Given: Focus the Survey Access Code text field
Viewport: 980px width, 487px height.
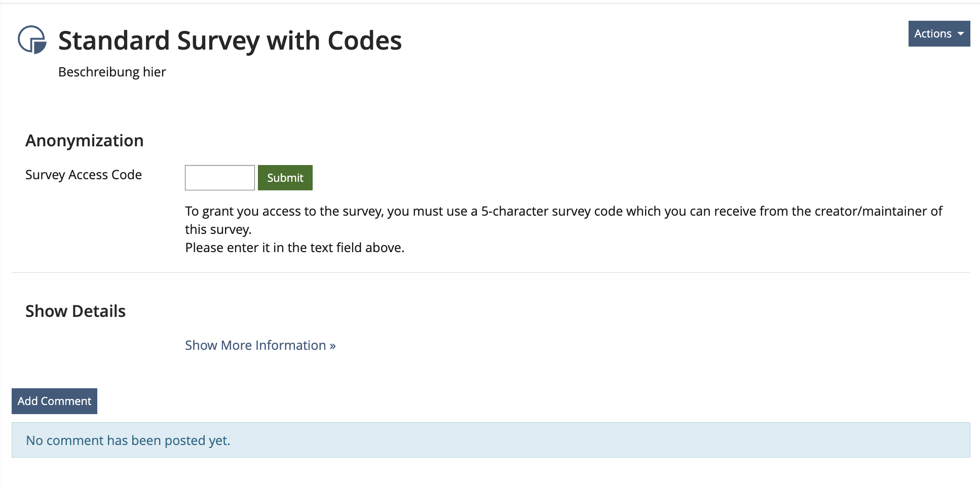Looking at the screenshot, I should pyautogui.click(x=219, y=178).
